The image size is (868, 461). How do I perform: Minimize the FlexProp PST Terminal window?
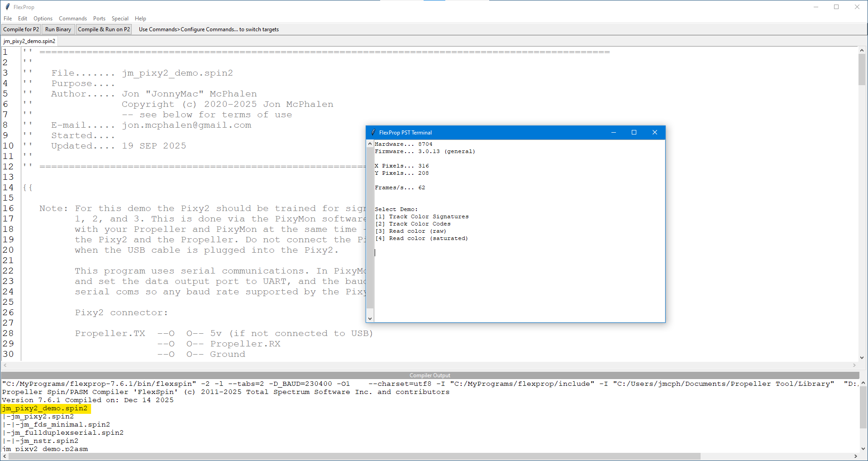(613, 132)
